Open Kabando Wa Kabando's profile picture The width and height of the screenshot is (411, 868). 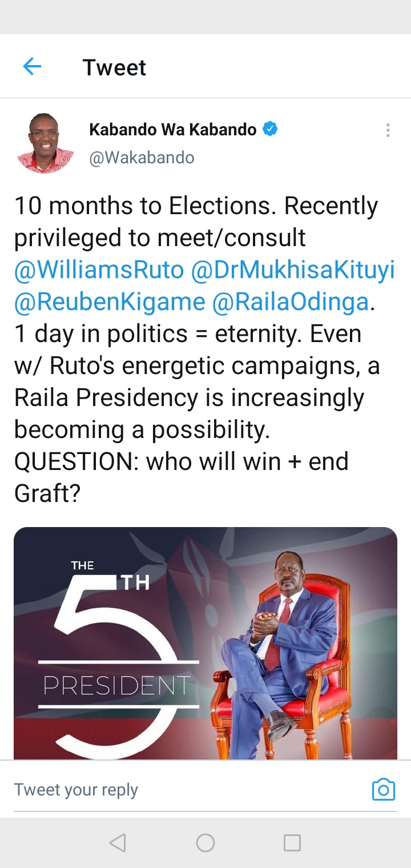[x=46, y=143]
